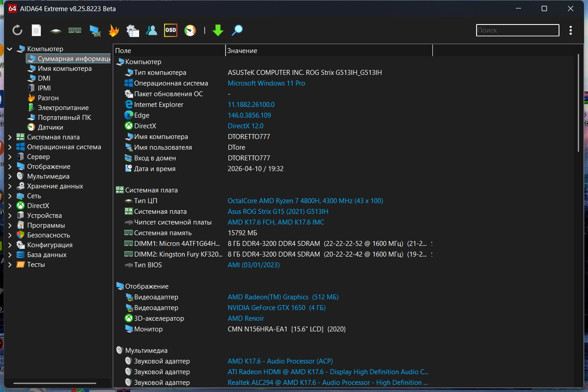Select Разгон in the sidebar tree

pyautogui.click(x=48, y=98)
